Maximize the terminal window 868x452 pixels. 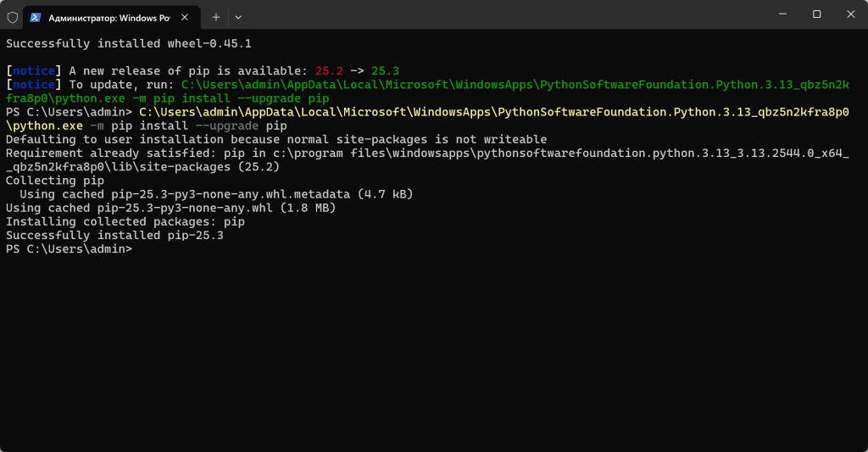click(x=816, y=14)
